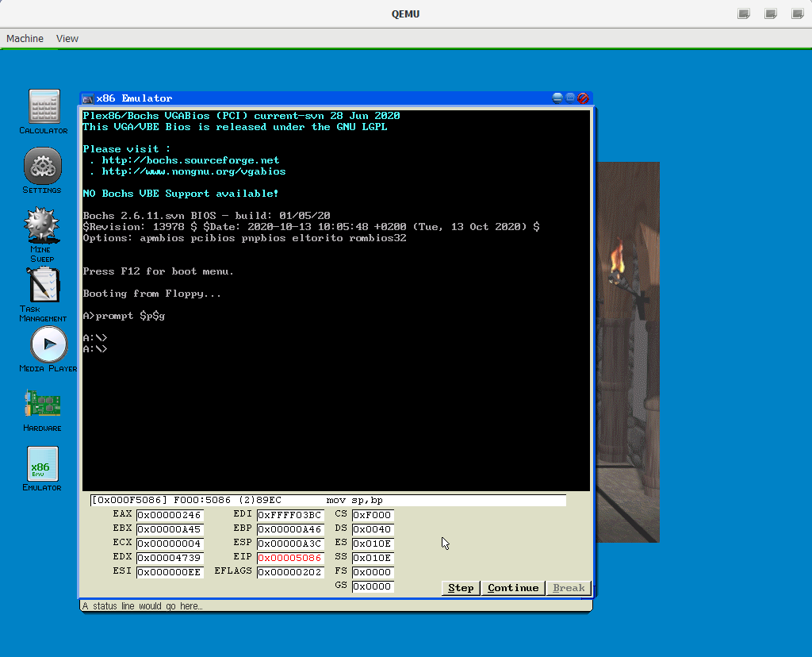Click the FS segment register field

click(x=373, y=572)
